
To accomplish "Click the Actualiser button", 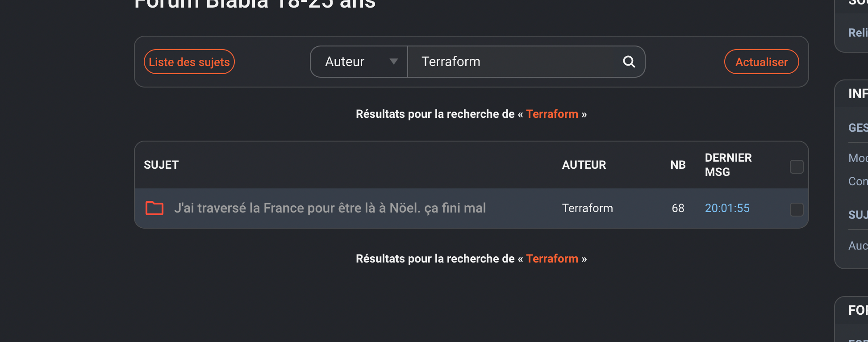I will tap(761, 62).
